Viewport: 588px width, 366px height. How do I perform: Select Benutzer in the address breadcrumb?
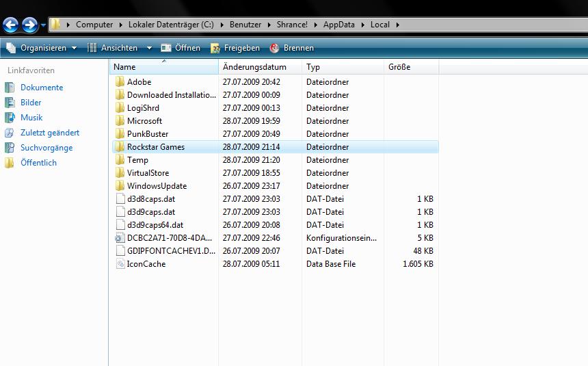pyautogui.click(x=245, y=25)
